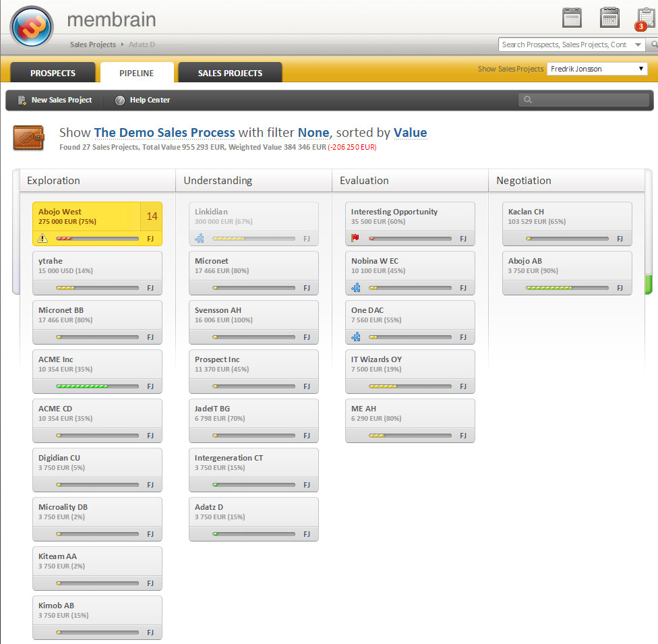Click 275 000 EUR (75%) value text
658x644 pixels.
(67, 222)
